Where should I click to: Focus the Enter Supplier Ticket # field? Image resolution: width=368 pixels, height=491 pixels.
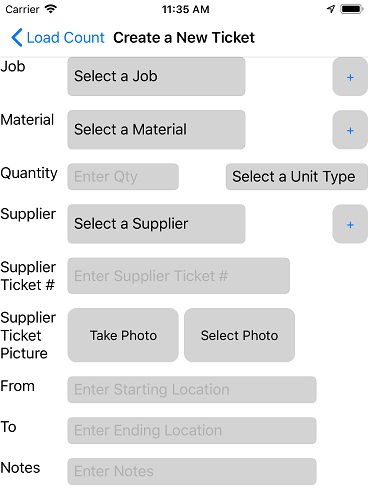point(179,276)
